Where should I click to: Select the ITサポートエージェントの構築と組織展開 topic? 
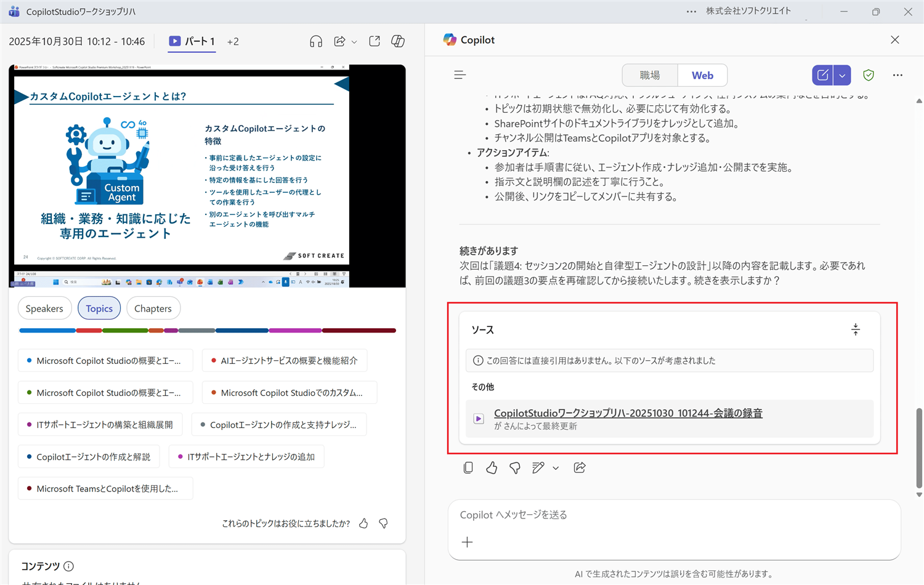tap(100, 424)
